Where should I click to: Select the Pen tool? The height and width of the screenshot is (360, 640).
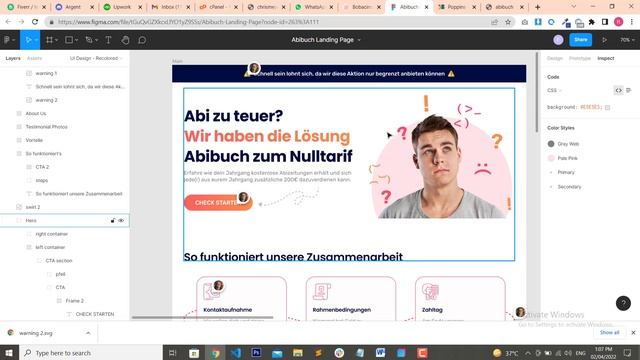(x=89, y=40)
